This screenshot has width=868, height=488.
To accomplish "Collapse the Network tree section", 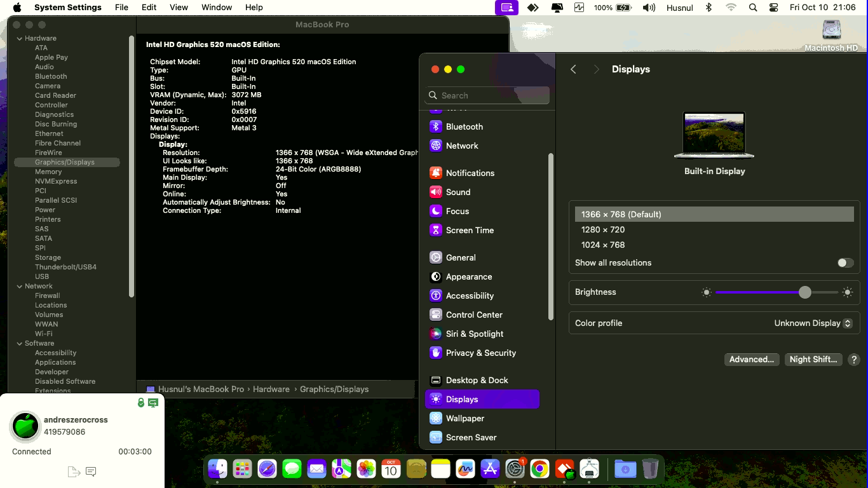I will (x=20, y=286).
